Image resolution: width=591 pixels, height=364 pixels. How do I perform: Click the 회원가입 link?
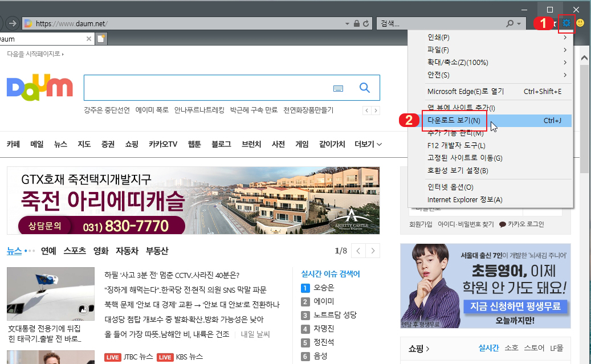[x=421, y=224]
